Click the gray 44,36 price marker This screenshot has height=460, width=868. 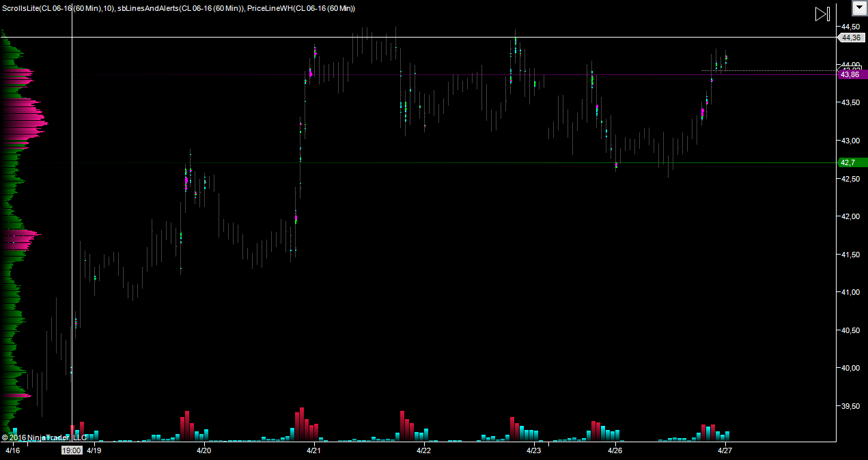850,37
